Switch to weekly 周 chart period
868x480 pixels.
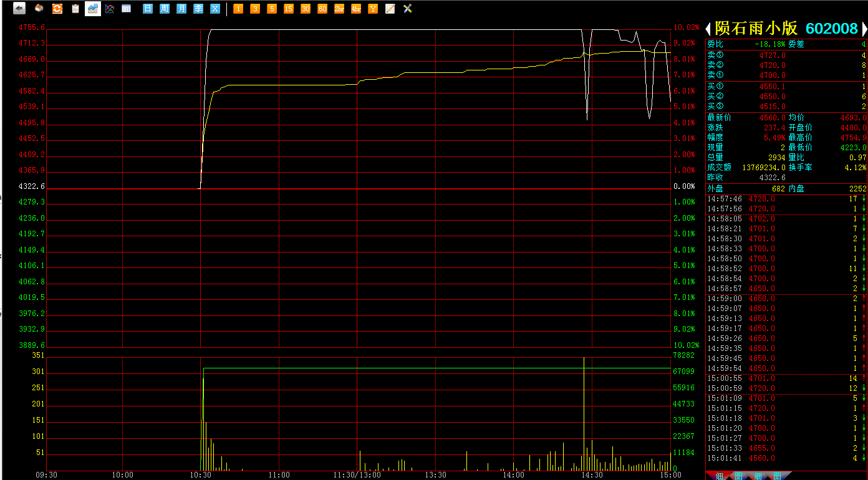[165, 9]
